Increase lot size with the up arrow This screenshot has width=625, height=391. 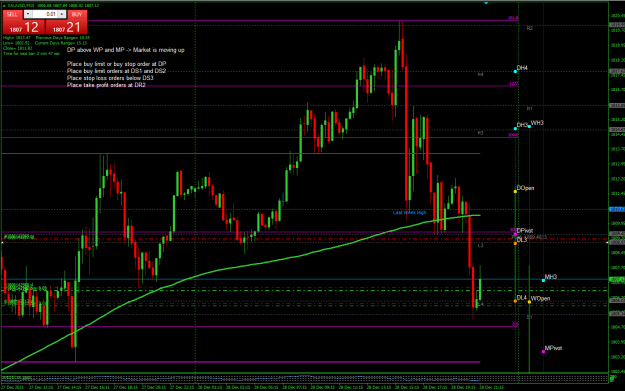coord(61,14)
